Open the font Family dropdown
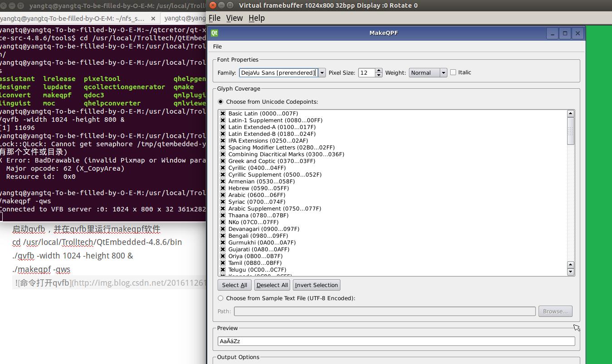 click(322, 72)
